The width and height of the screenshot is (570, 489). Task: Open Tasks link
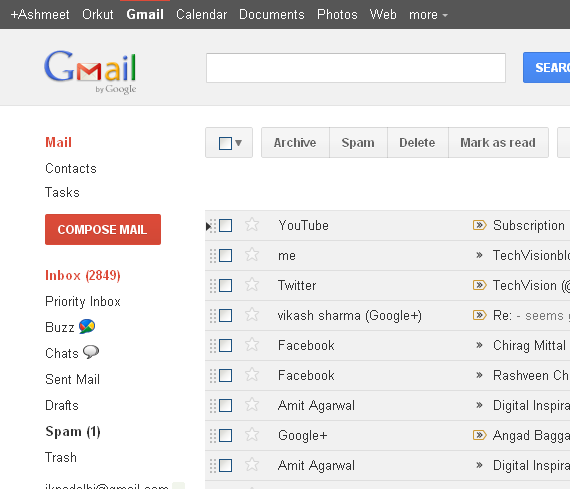pyautogui.click(x=62, y=192)
